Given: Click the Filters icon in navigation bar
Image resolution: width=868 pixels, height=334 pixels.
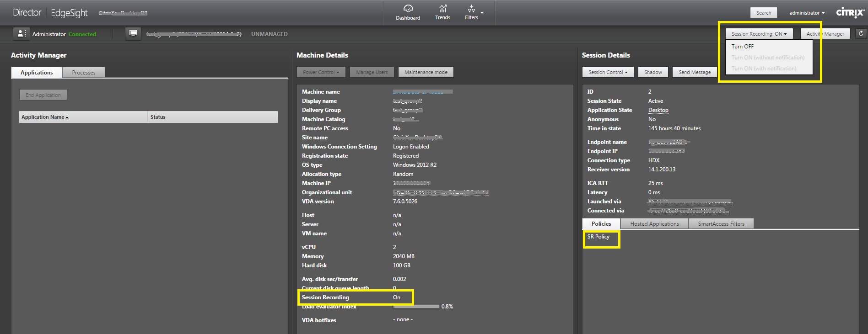Looking at the screenshot, I should [x=471, y=9].
